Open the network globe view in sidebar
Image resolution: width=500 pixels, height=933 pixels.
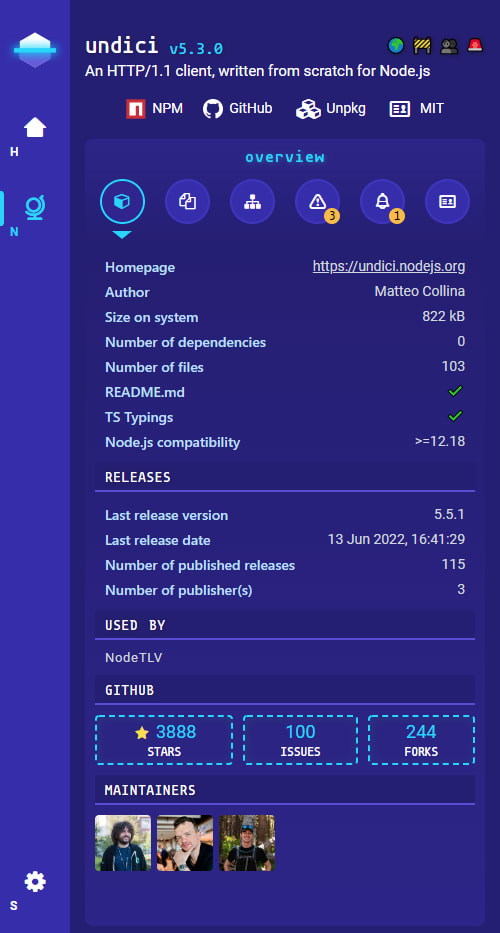coord(35,208)
